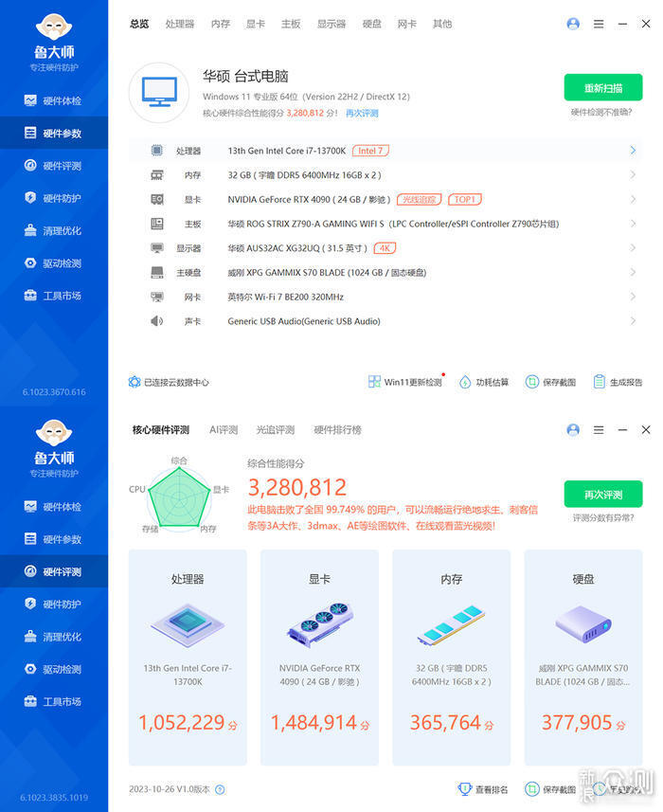Click 生成报告 to generate a report
The height and width of the screenshot is (812, 663).
tap(618, 382)
